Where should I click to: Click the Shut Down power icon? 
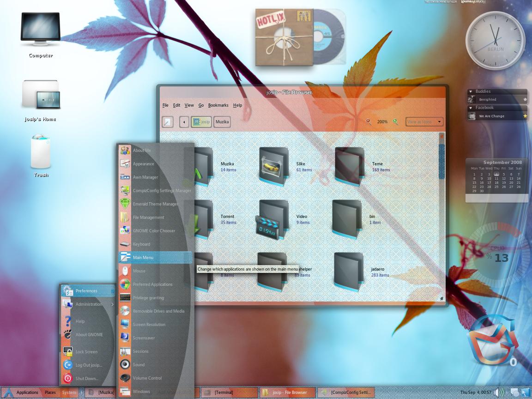(x=68, y=378)
